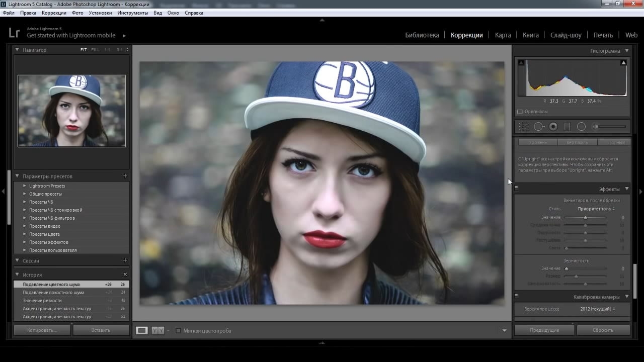
Task: Open the Инструменты menu
Action: 133,13
